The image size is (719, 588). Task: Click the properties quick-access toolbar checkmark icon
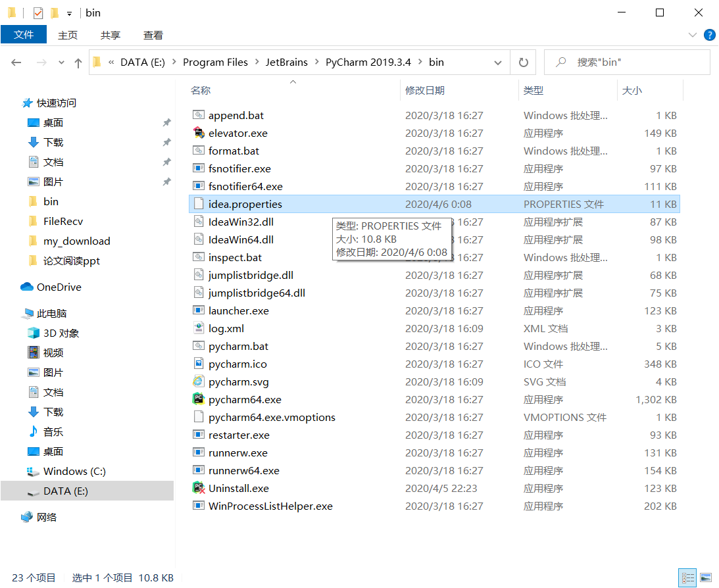(x=38, y=13)
